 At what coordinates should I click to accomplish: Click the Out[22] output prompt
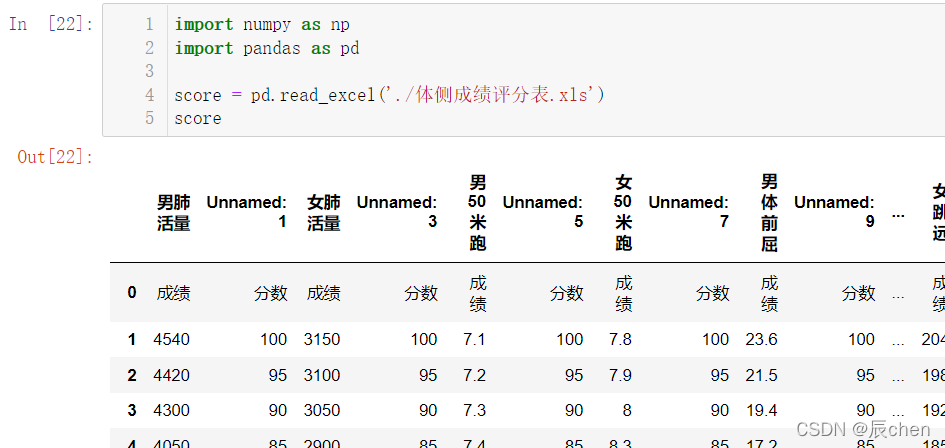[55, 157]
